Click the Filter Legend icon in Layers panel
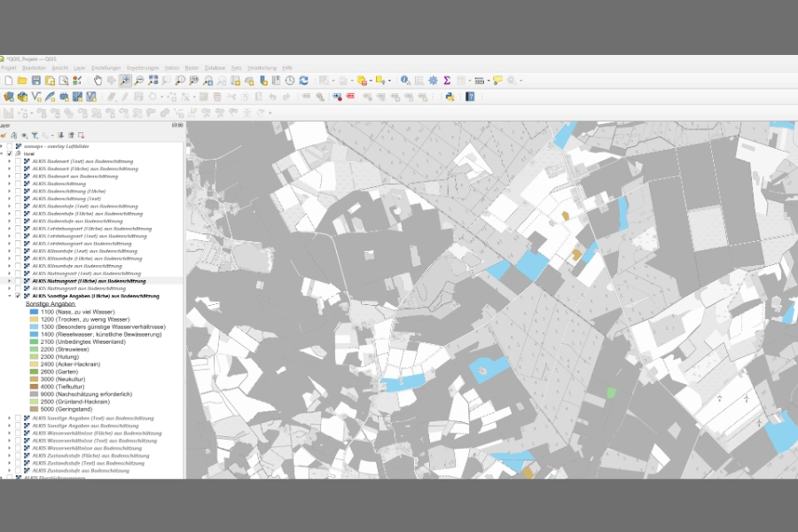Screen dimensions: 798x532 [x=36, y=134]
